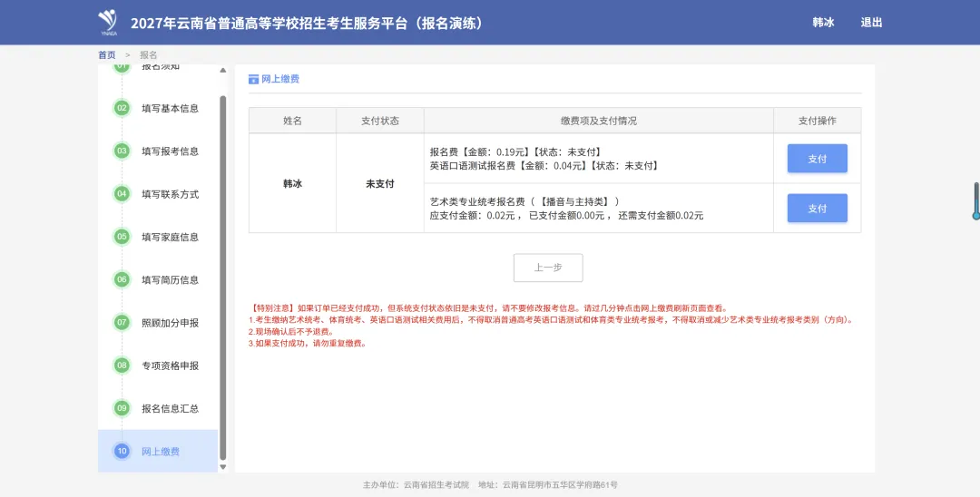Viewport: 980px width, 497px height.
Task: Click the page scrollbar thumb at right edge
Action: click(x=975, y=200)
